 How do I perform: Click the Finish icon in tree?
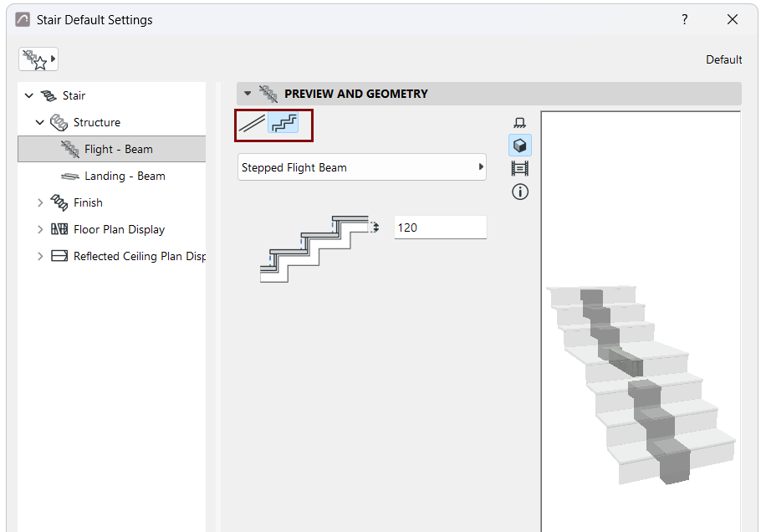coord(59,202)
